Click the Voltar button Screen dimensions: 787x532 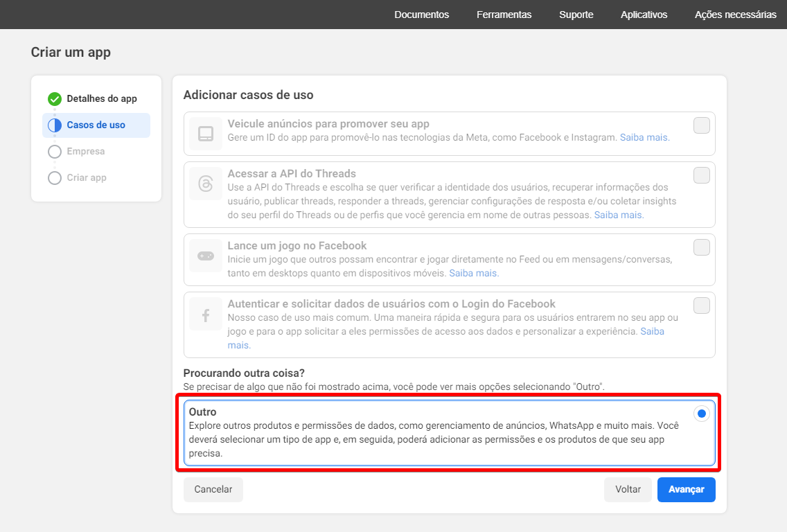pos(628,489)
